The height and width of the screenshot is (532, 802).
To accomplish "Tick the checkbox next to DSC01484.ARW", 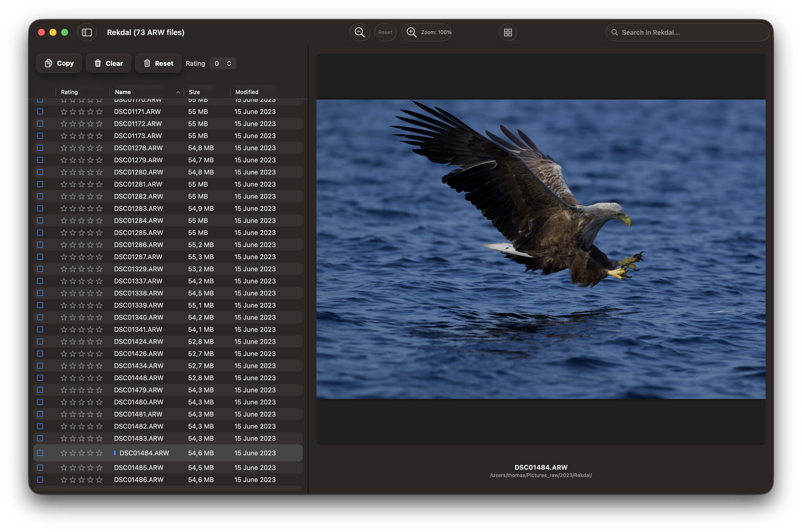I will pyautogui.click(x=40, y=453).
